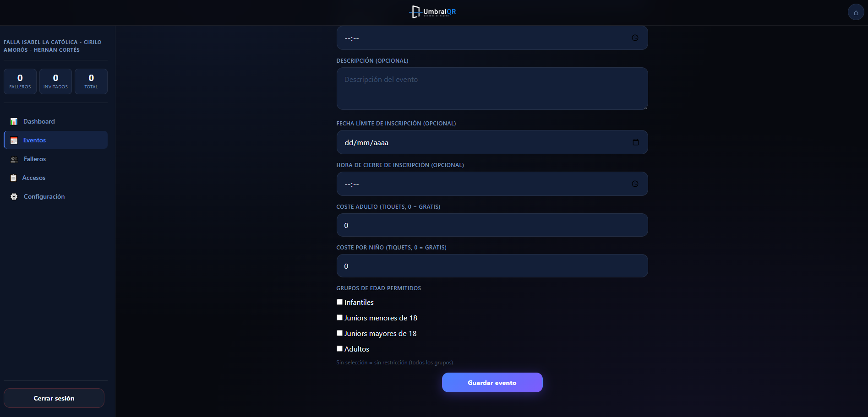Check the Adultos checkbox

(x=339, y=349)
